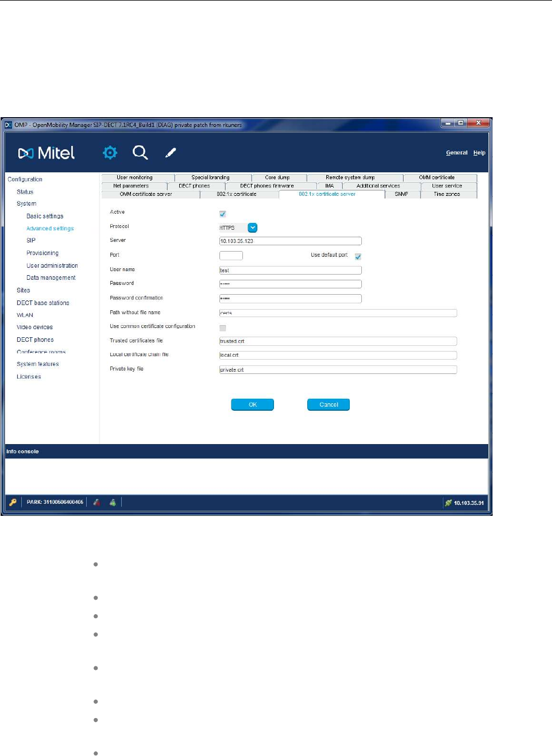Open the Help menu link

(x=479, y=153)
